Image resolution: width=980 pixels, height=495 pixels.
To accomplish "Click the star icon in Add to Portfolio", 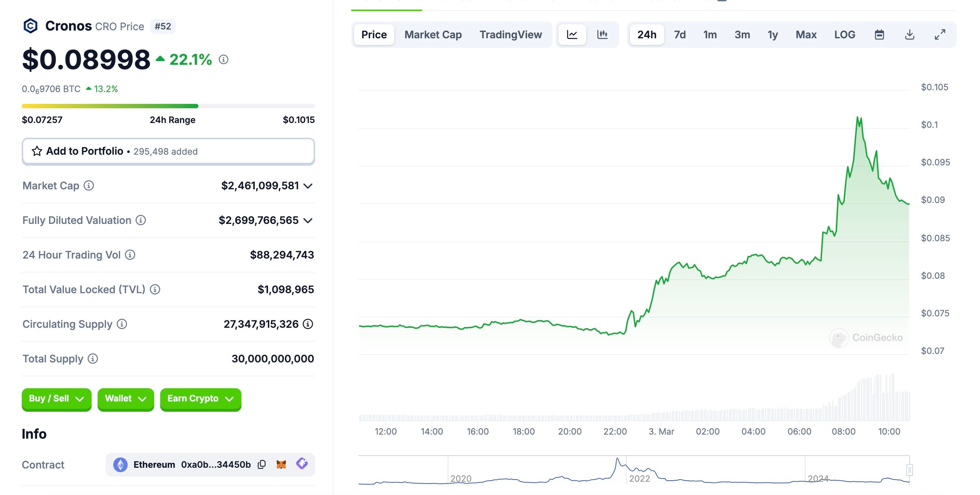I will tap(37, 151).
